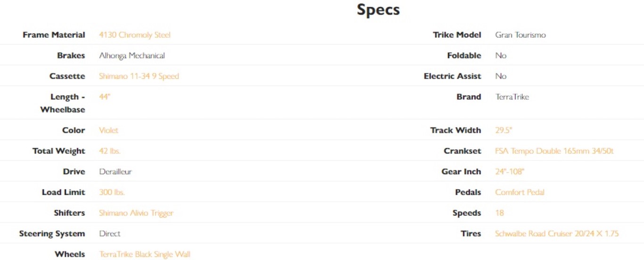
Task: Select the Derailleur drive value
Action: 115,172
